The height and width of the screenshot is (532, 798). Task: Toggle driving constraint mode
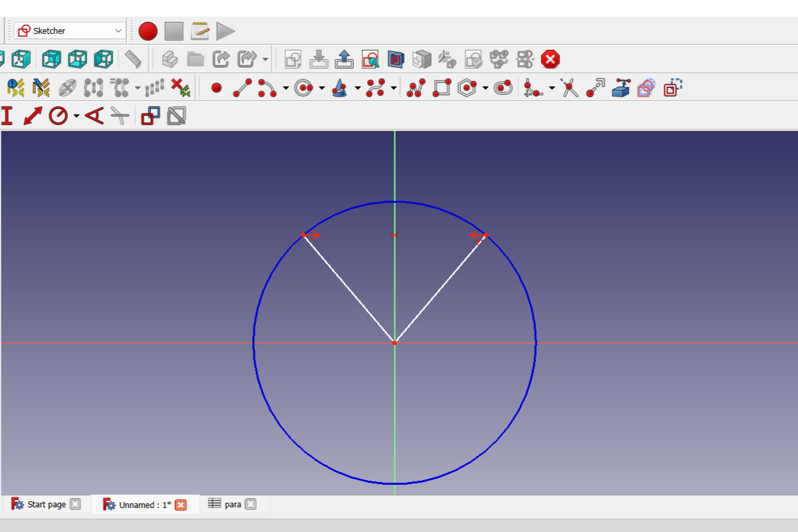(x=150, y=116)
